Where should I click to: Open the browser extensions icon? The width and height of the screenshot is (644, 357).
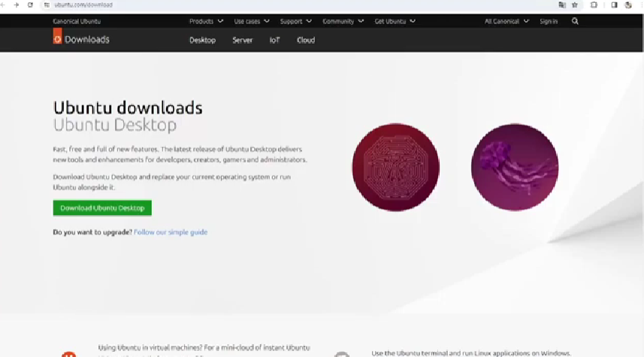(x=594, y=5)
